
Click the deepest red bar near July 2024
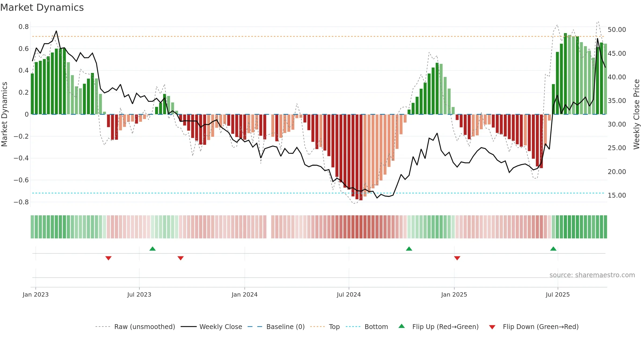click(361, 157)
